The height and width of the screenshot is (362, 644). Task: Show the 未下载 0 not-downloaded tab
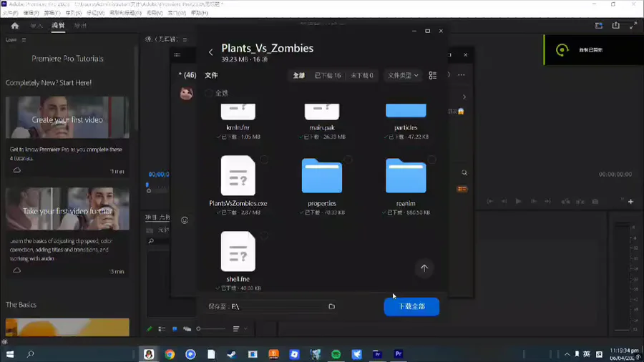(x=362, y=76)
